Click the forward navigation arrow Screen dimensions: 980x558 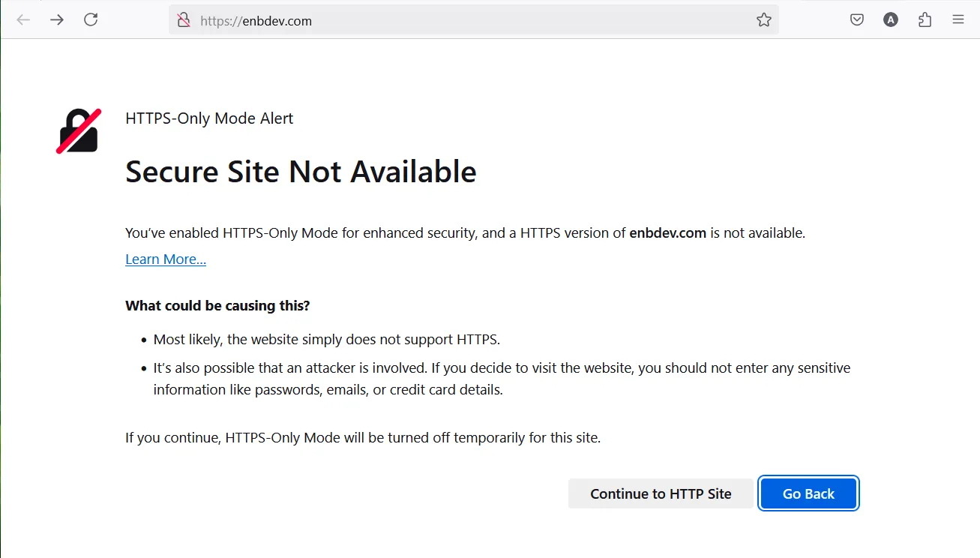pyautogui.click(x=57, y=20)
